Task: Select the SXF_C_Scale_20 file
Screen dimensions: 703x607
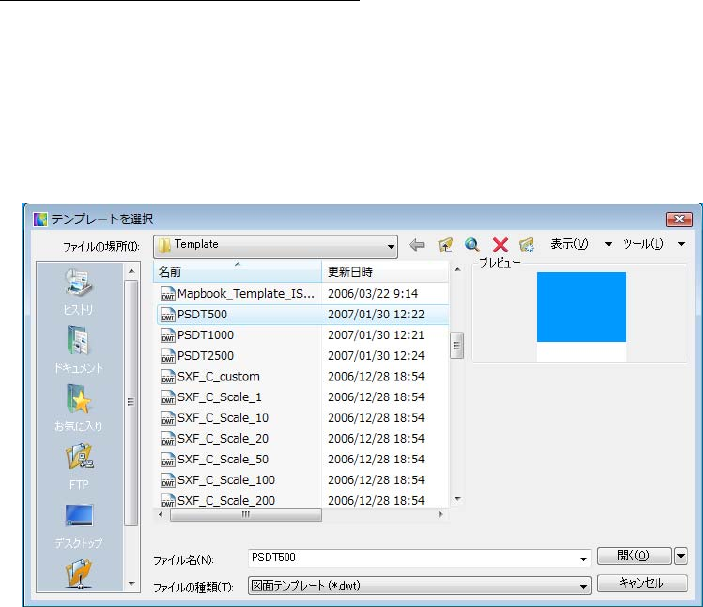Action: [x=223, y=438]
